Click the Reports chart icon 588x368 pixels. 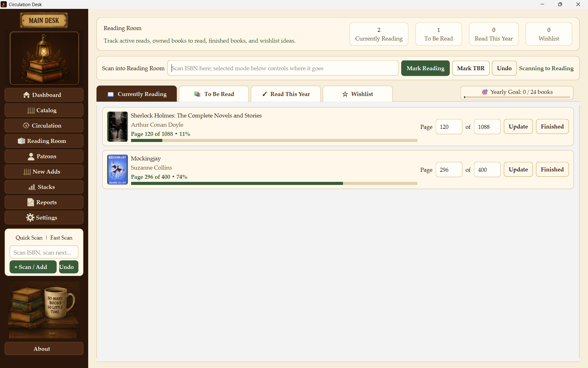[x=31, y=202]
